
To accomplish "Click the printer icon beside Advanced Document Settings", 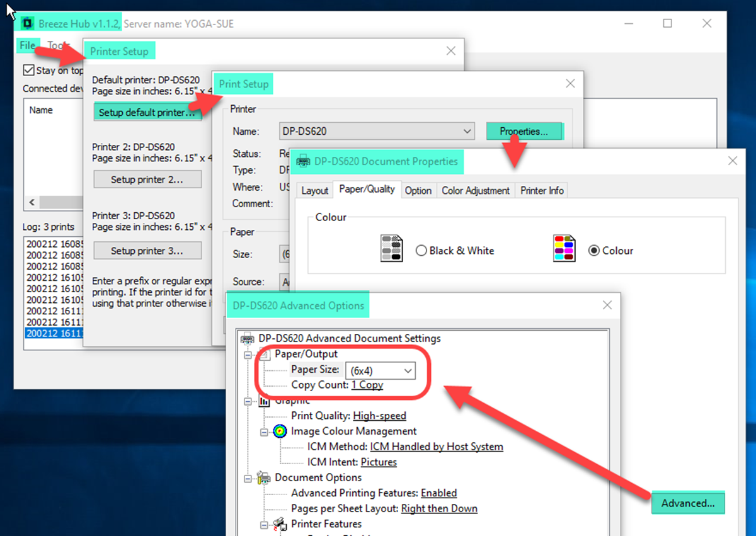I will 248,339.
